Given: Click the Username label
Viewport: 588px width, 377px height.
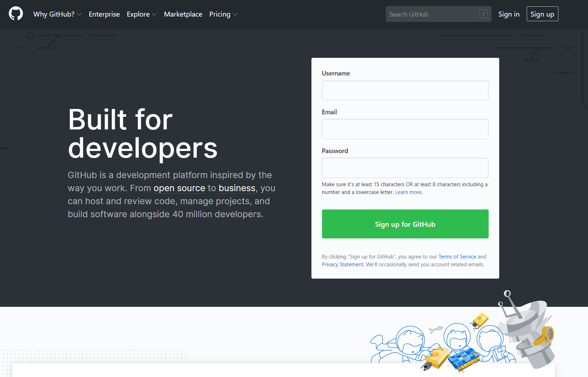Looking at the screenshot, I should point(336,73).
